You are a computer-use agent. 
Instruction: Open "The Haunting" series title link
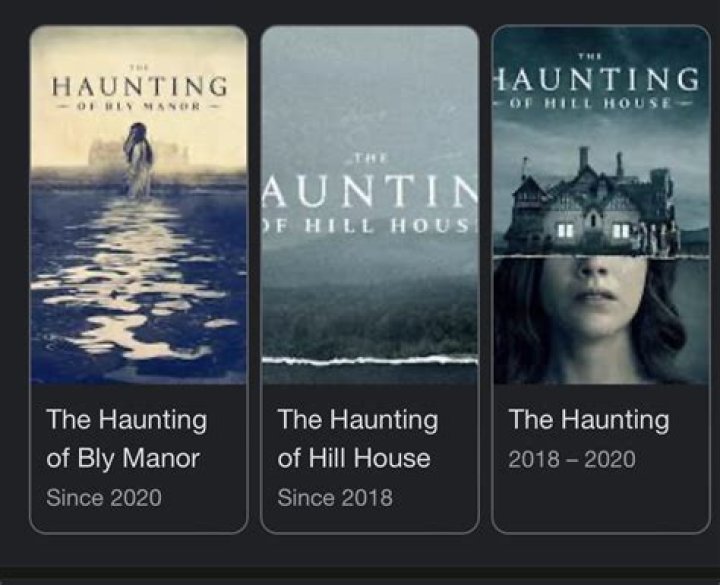click(588, 420)
